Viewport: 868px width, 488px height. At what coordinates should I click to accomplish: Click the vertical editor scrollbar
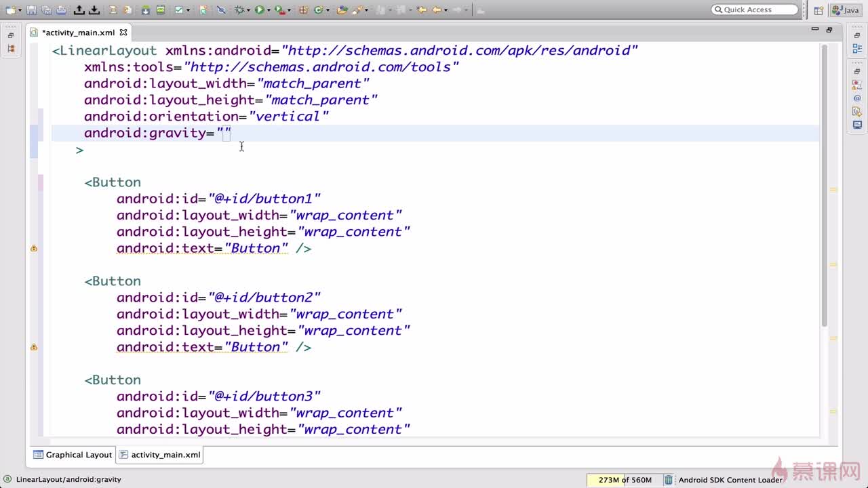[824, 186]
